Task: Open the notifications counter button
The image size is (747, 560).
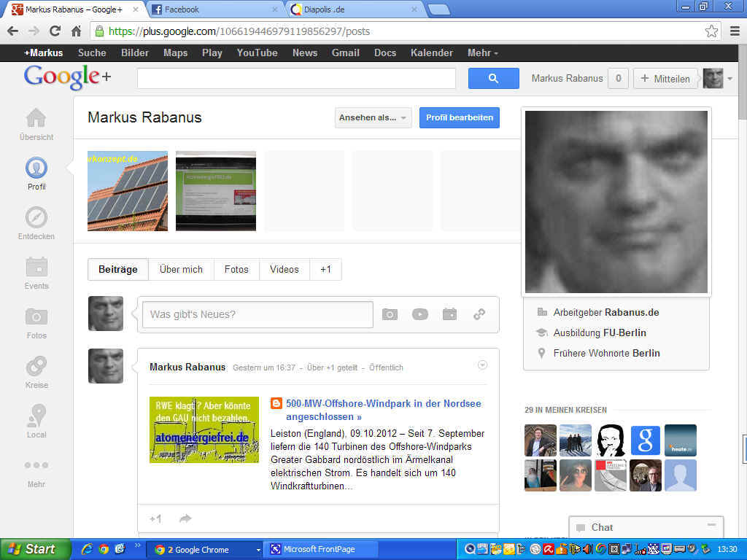Action: click(x=618, y=79)
